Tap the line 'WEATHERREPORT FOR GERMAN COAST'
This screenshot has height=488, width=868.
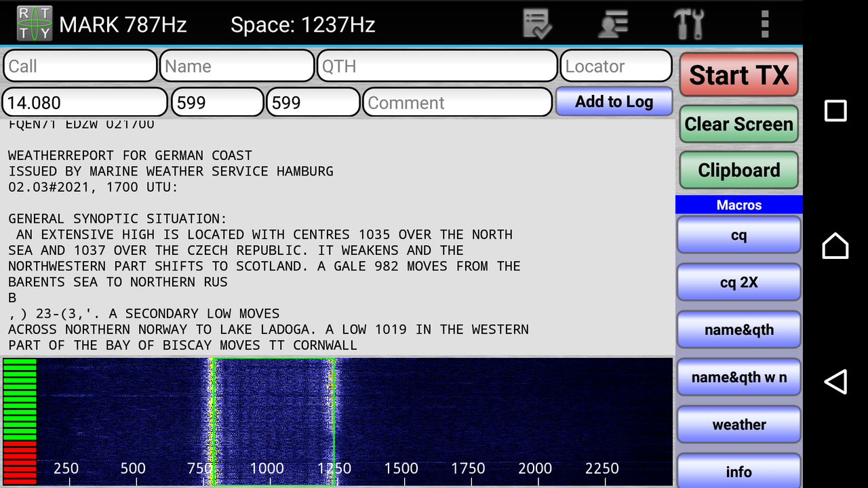130,155
